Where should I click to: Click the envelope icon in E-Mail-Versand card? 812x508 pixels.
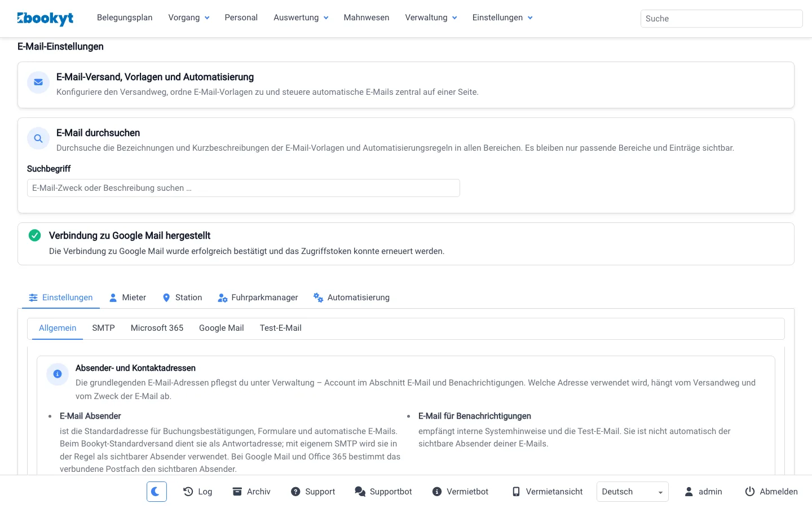click(38, 82)
